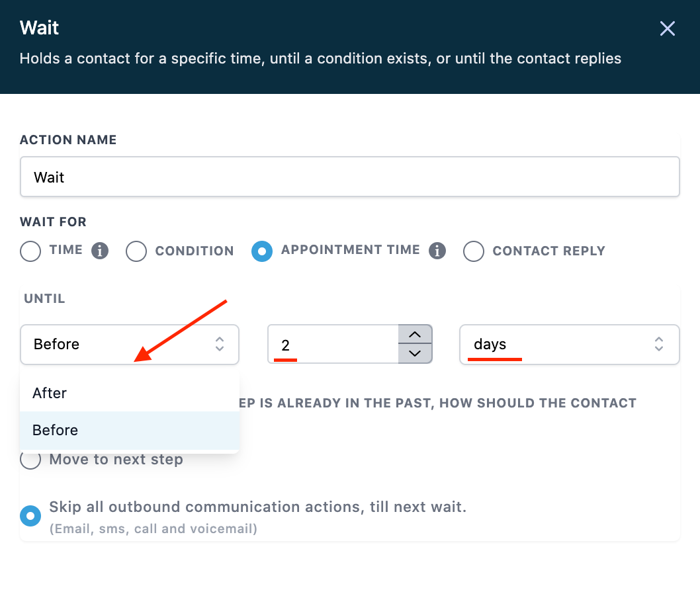This screenshot has height=590, width=700.
Task: Click the Action Name text field
Action: click(349, 177)
